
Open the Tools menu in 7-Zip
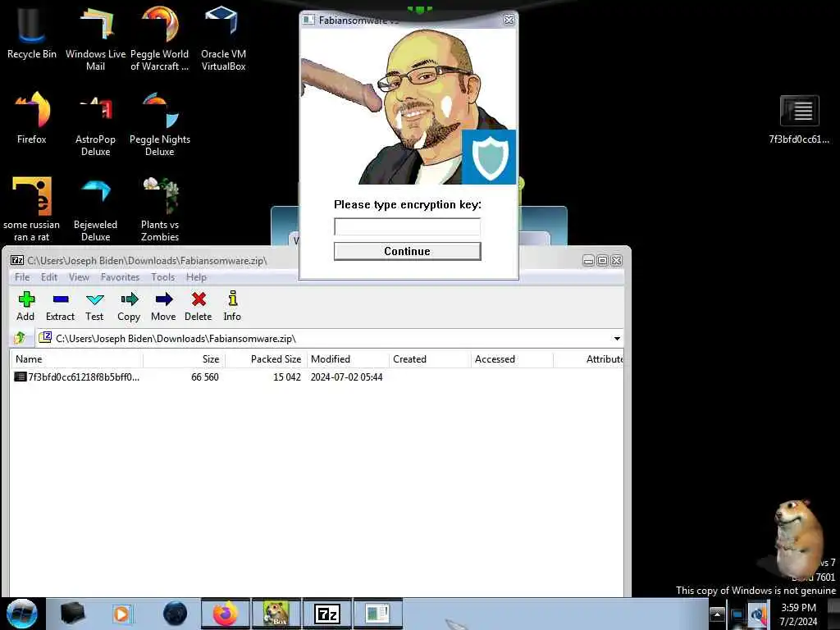point(163,277)
